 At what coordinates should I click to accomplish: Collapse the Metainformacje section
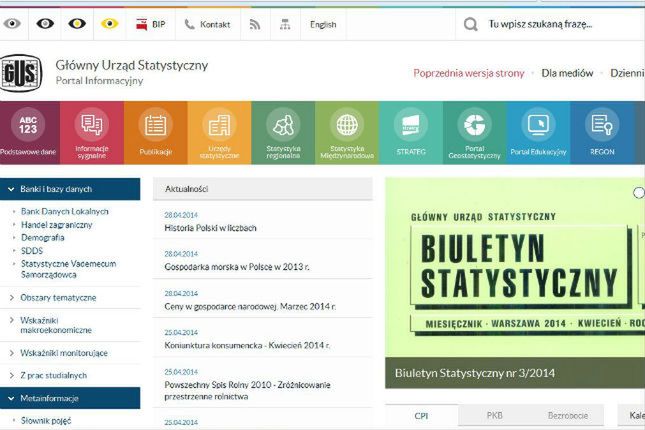(x=70, y=398)
